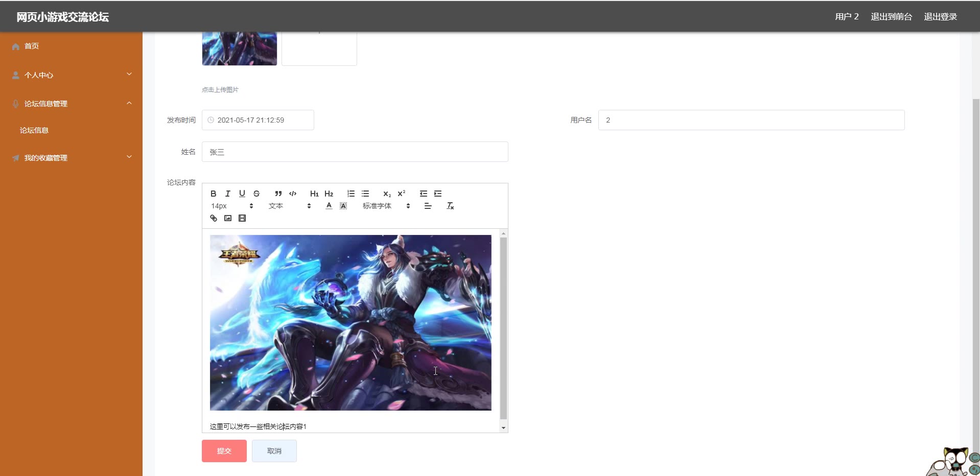
Task: Click 退出登录 logout link
Action: 940,17
